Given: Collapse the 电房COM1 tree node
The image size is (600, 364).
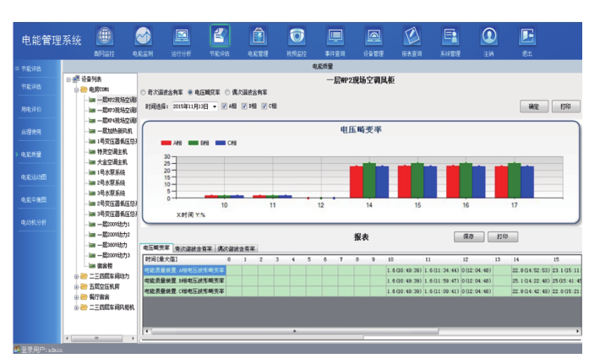Looking at the screenshot, I should [77, 89].
